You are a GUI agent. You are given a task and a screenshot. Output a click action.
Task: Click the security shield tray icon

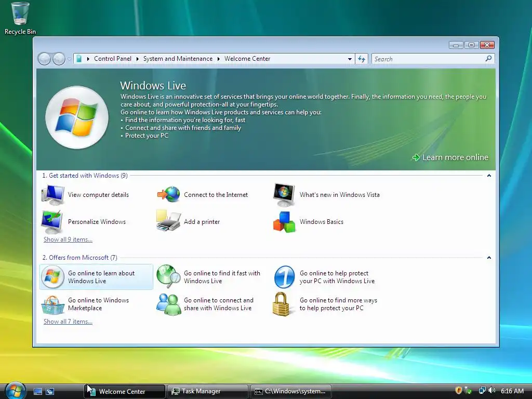pos(458,391)
